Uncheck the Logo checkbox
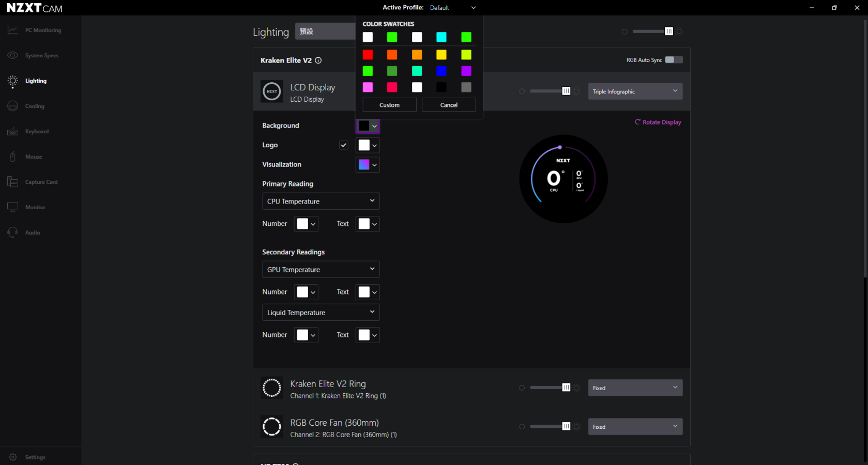 coord(344,145)
